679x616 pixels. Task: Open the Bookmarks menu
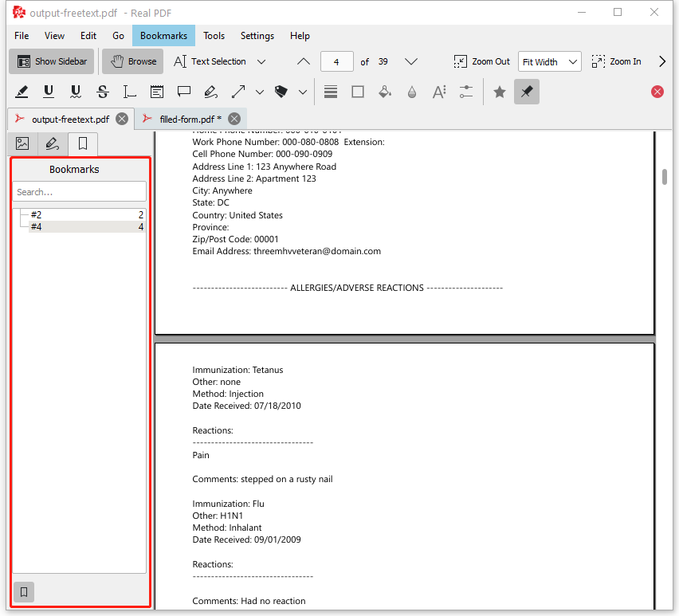point(163,36)
